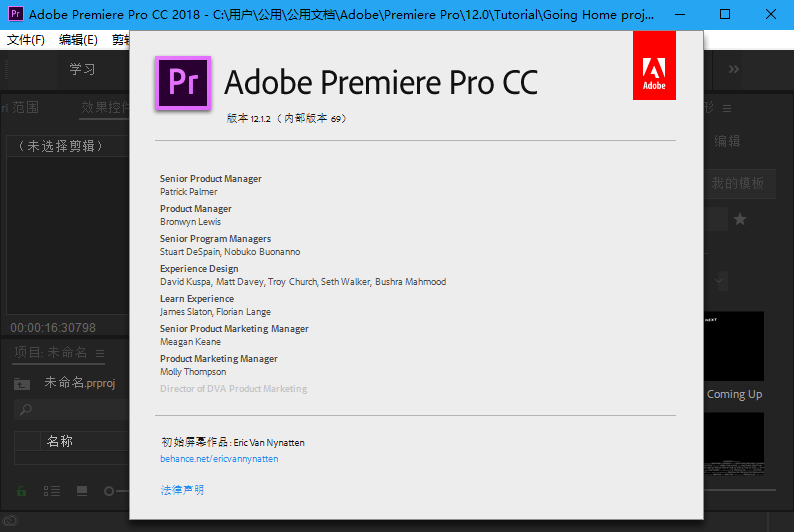Click the blank column header left of 名称
Screen dimensions: 794x532
click(x=27, y=441)
